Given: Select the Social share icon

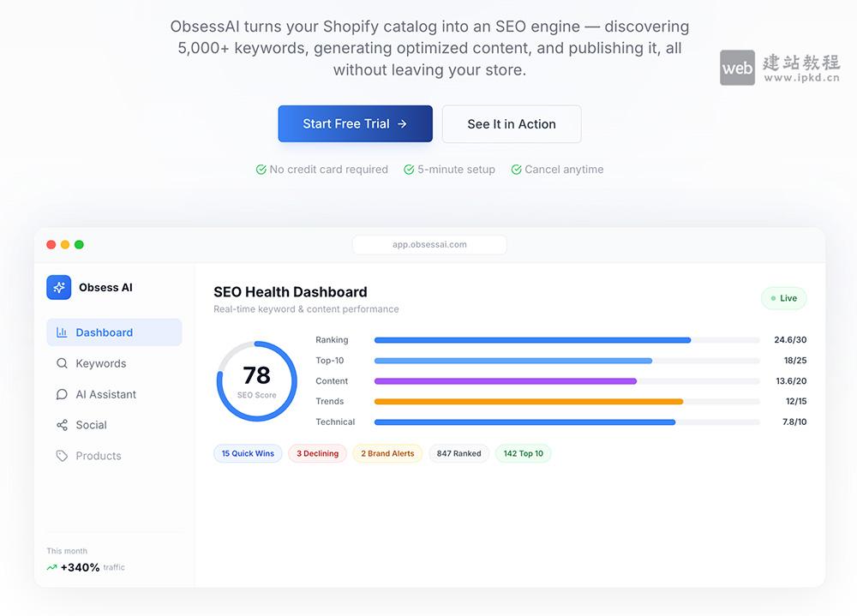Looking at the screenshot, I should 62,425.
